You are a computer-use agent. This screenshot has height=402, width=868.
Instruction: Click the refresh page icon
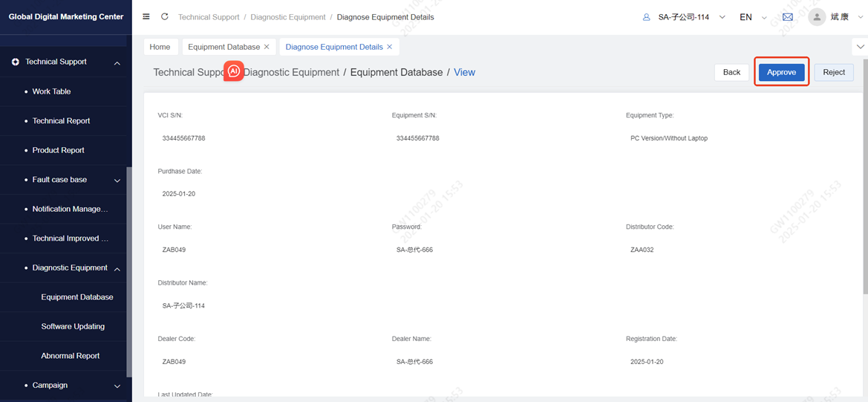(x=165, y=16)
